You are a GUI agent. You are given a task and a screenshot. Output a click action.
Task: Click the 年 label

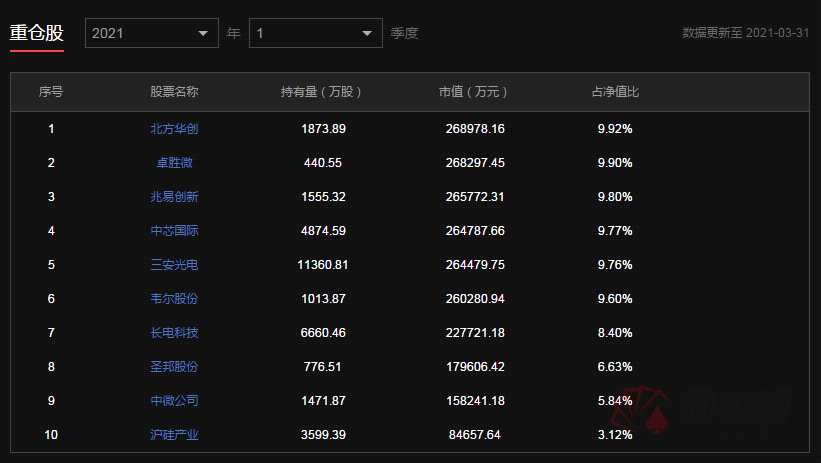[234, 33]
